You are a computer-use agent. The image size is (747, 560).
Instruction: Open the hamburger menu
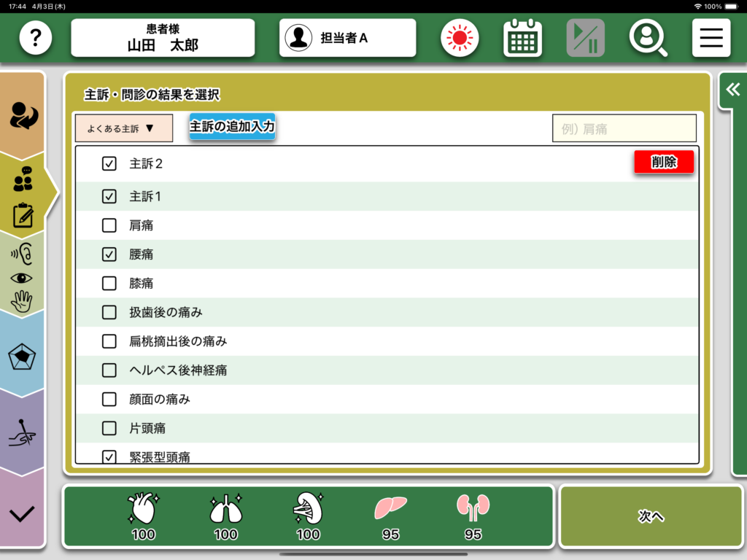[711, 38]
